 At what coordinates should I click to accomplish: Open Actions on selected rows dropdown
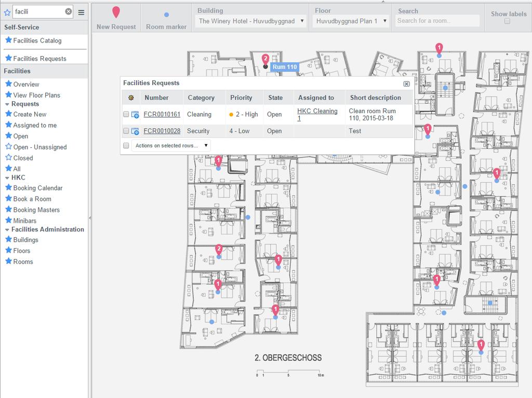pos(171,145)
